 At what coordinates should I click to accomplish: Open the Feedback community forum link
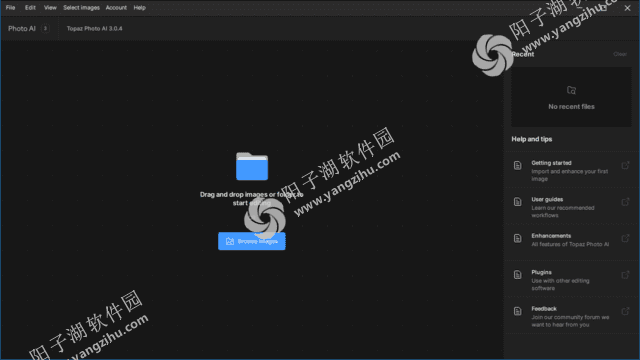pyautogui.click(x=571, y=316)
